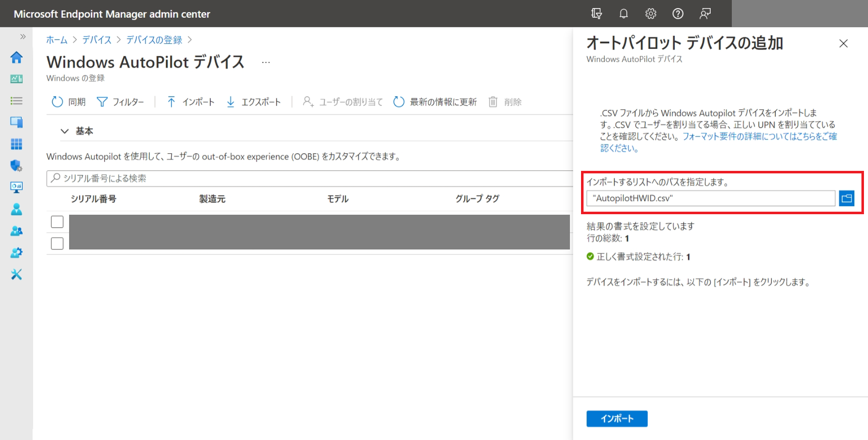Click the 行の総数: 1 text
The image size is (868, 440).
pos(608,238)
